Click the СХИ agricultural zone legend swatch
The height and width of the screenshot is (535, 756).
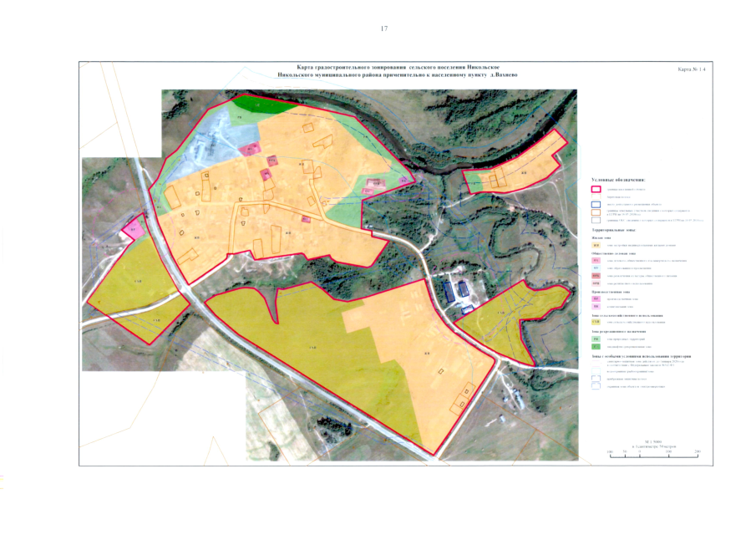[x=596, y=321]
